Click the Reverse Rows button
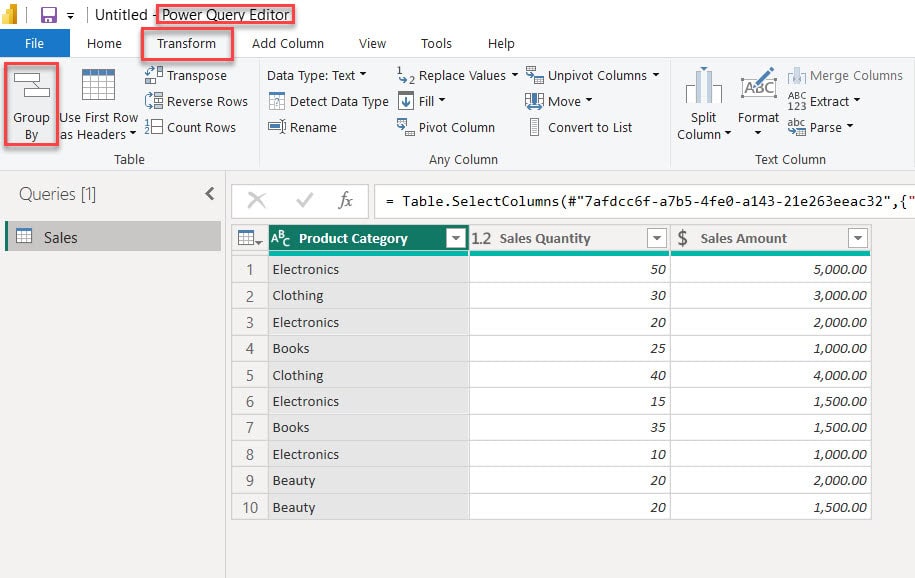The image size is (915, 578). 196,102
